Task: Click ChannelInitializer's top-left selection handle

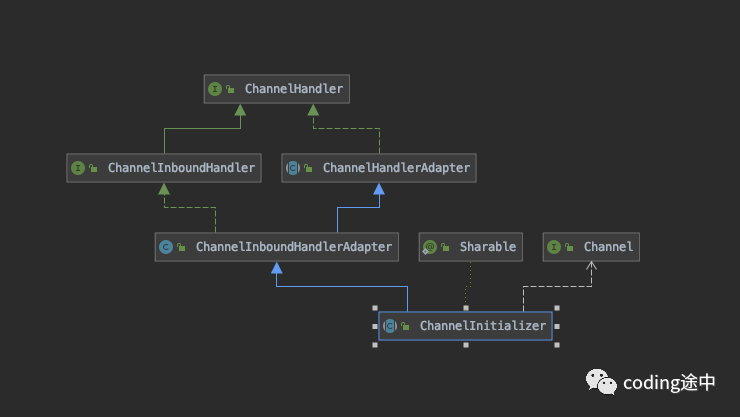Action: click(375, 308)
